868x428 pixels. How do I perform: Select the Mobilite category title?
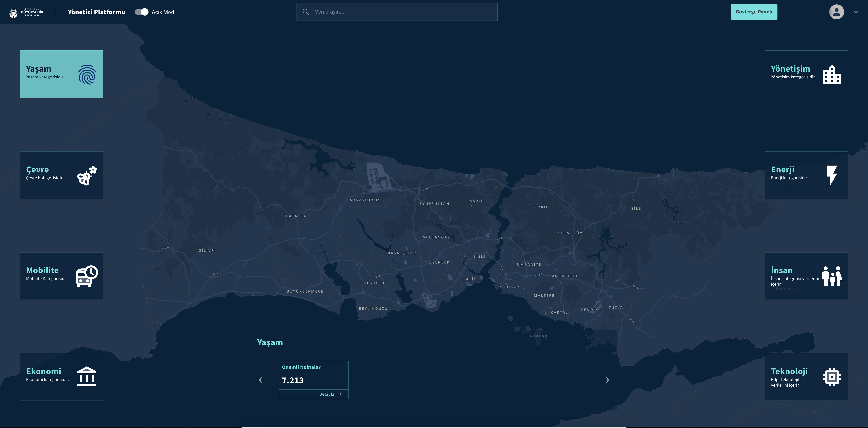42,271
